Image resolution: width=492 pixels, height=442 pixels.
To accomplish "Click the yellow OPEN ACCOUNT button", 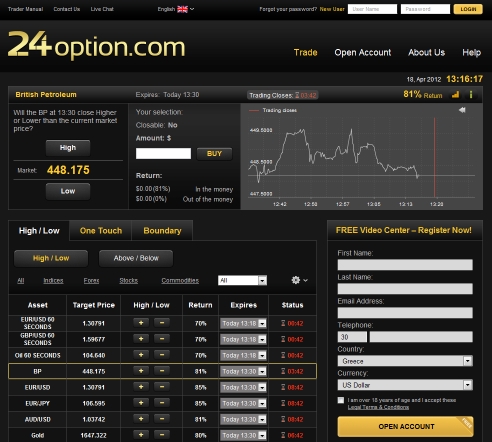I will point(406,427).
